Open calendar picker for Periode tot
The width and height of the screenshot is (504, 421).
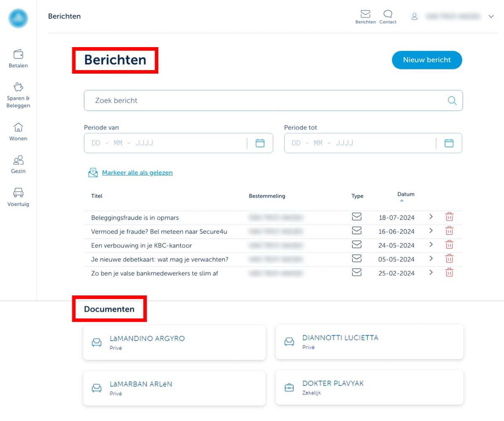449,143
